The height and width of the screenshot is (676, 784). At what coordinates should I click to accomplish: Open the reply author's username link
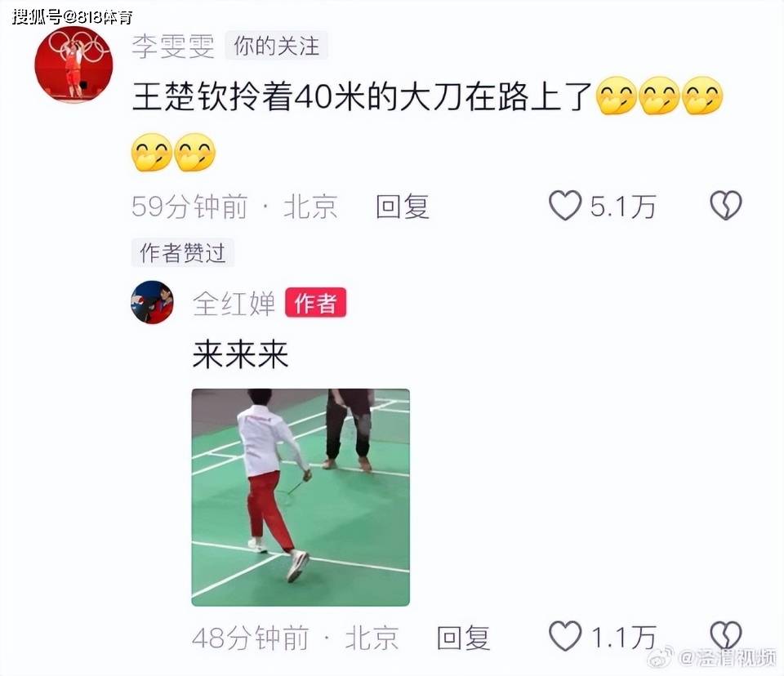click(x=234, y=303)
